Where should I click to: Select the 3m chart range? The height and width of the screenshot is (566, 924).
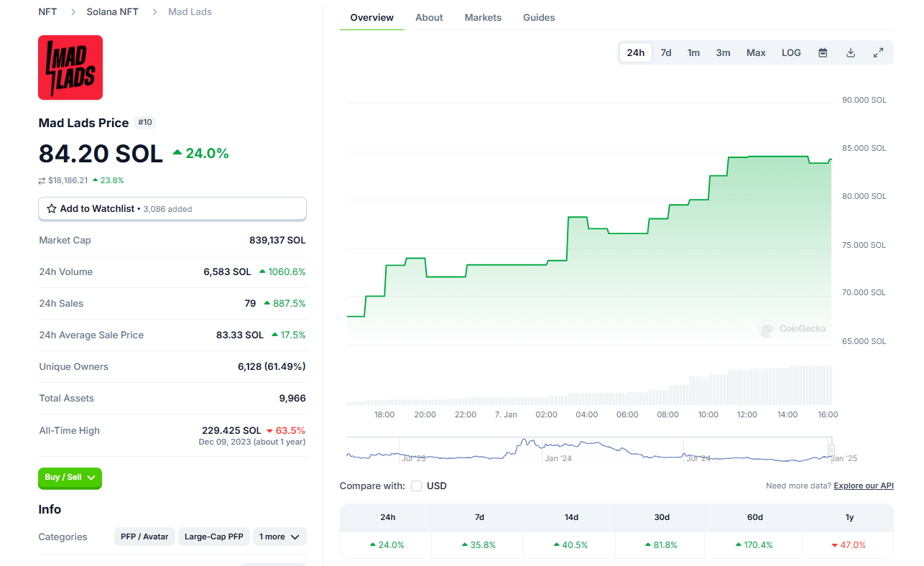(723, 52)
